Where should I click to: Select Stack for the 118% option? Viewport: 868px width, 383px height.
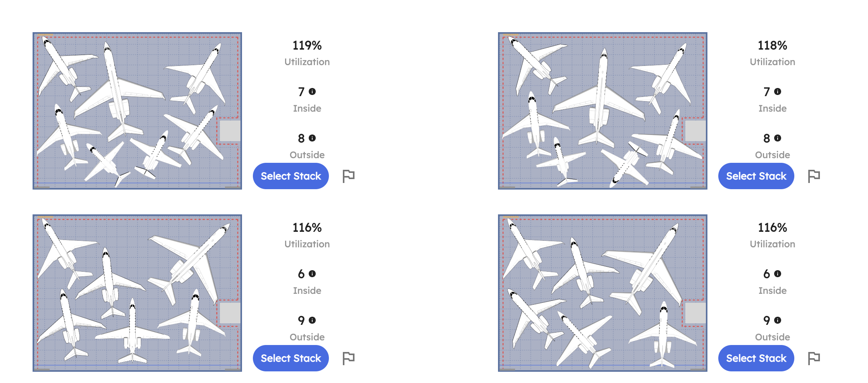[x=756, y=176]
